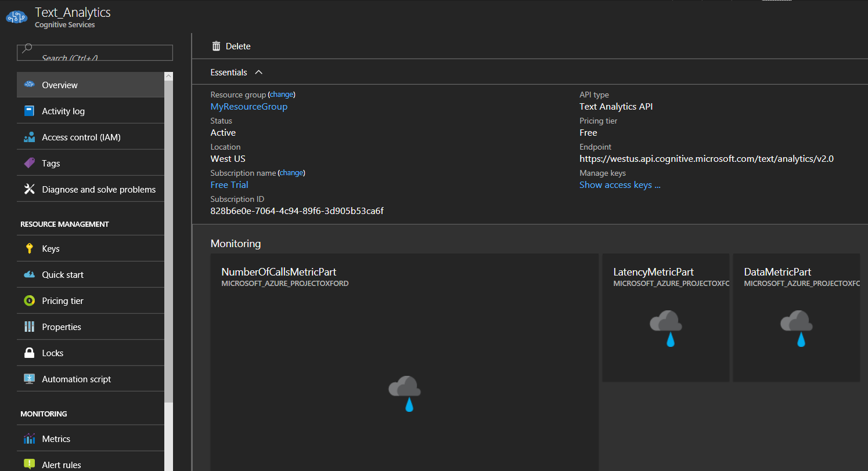Viewport: 868px width, 471px height.
Task: Open Access control (IAM) menu item
Action: (91, 137)
